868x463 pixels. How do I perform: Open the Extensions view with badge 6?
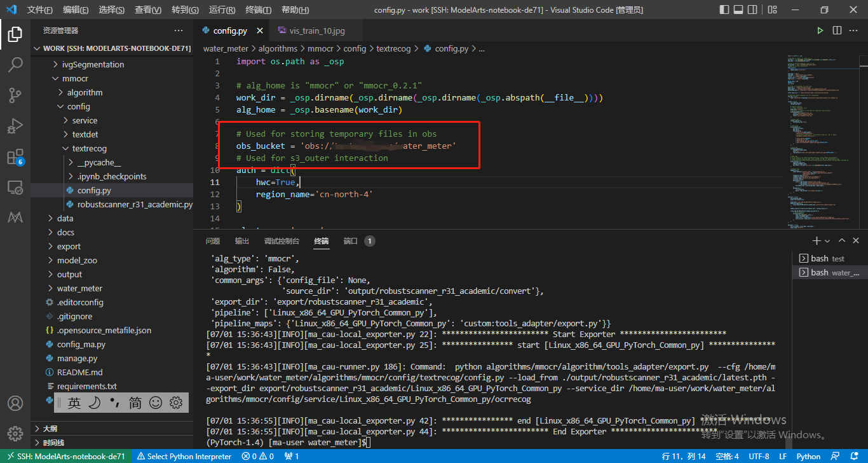pyautogui.click(x=15, y=157)
